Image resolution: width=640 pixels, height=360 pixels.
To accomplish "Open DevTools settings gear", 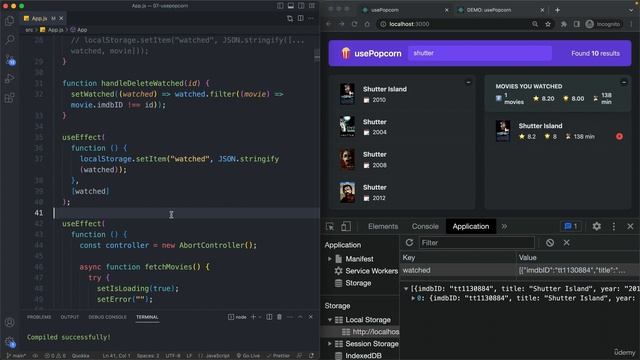I will point(596,227).
